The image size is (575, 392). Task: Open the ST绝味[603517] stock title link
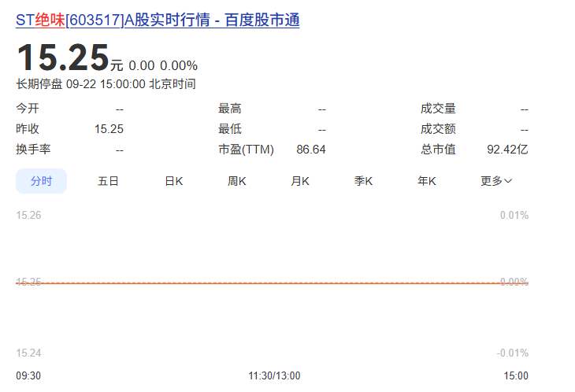158,20
